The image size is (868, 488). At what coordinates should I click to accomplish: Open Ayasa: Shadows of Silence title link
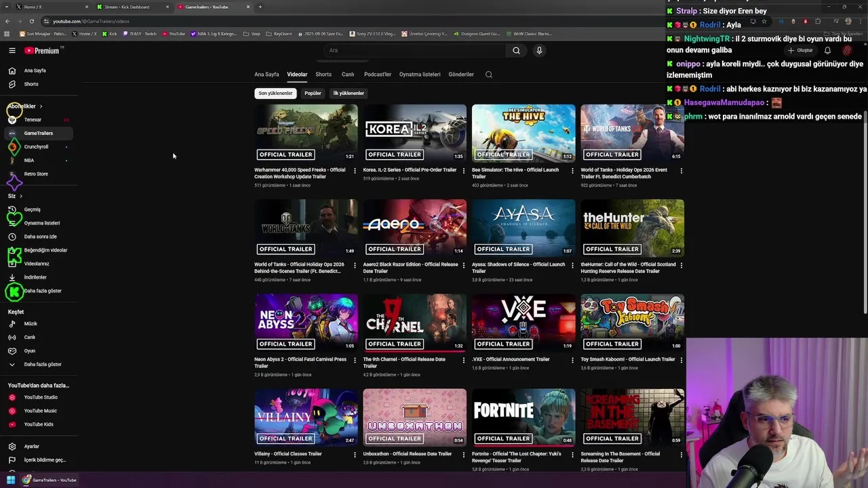518,268
